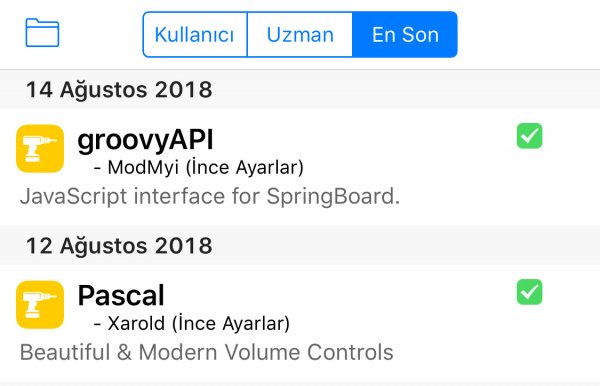Viewport: 600px width, 386px height.
Task: Click Pascal yellow drill package icon
Action: 40,305
